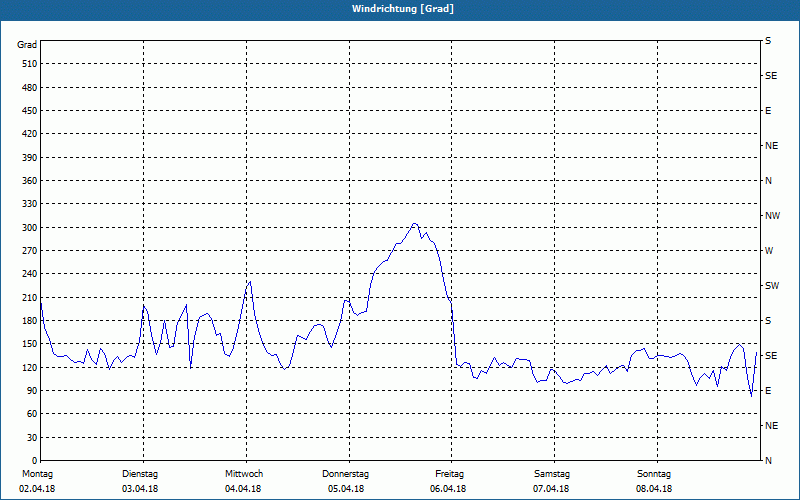Click the 300 value on left axis
The height and width of the screenshot is (500, 800).
pos(30,228)
